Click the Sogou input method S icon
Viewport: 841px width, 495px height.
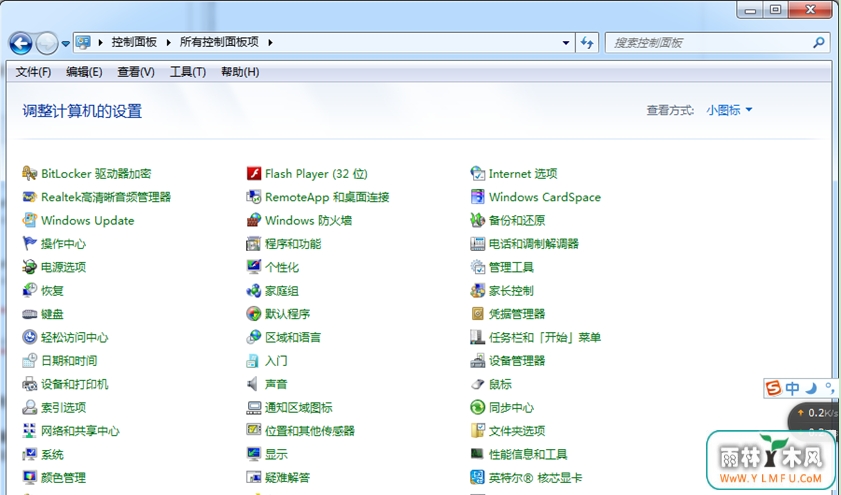tap(773, 388)
